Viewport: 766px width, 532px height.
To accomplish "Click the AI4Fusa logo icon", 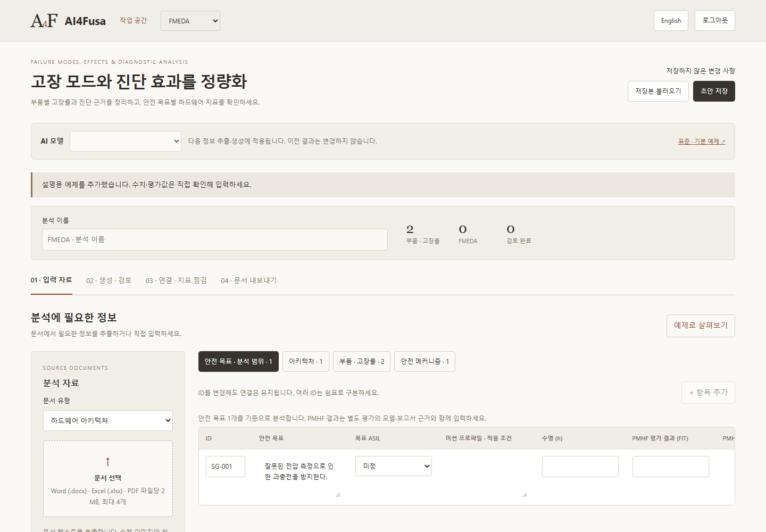I will coord(44,21).
